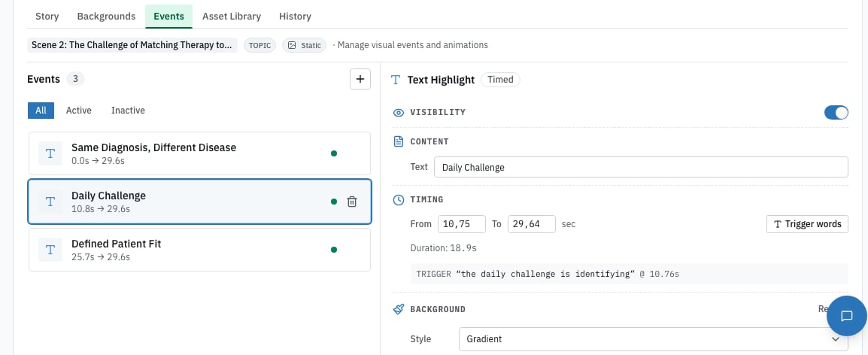Click the Duration: 18.9s text
868x355 pixels.
[444, 247]
